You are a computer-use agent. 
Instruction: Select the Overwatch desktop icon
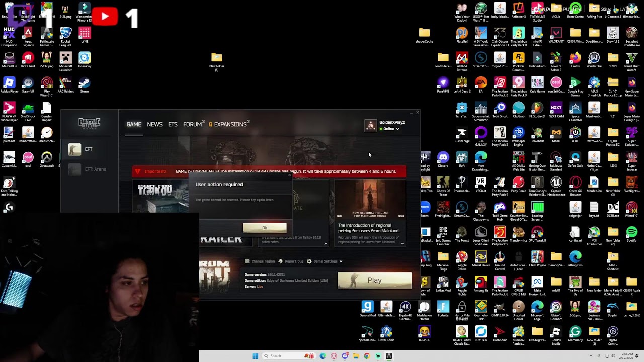coord(47,159)
